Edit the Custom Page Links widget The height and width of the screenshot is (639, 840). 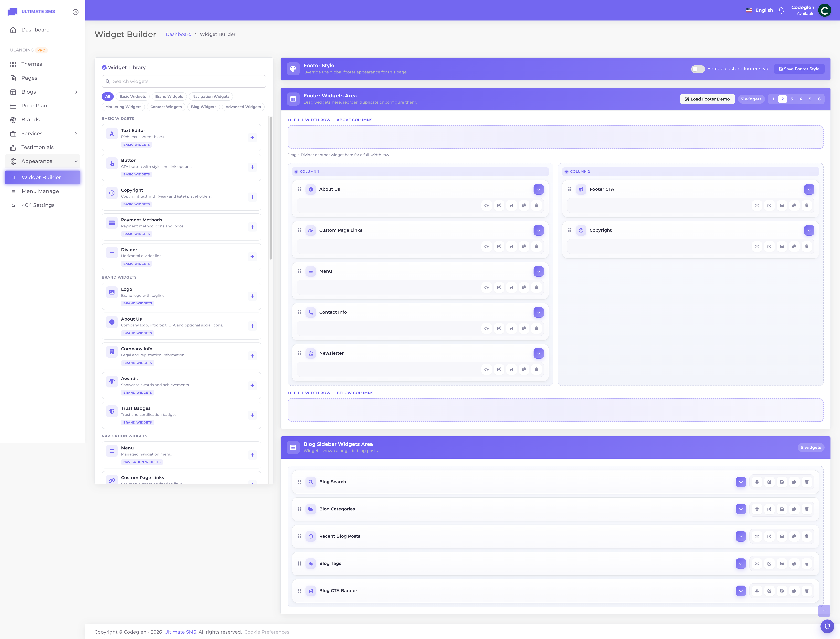499,246
